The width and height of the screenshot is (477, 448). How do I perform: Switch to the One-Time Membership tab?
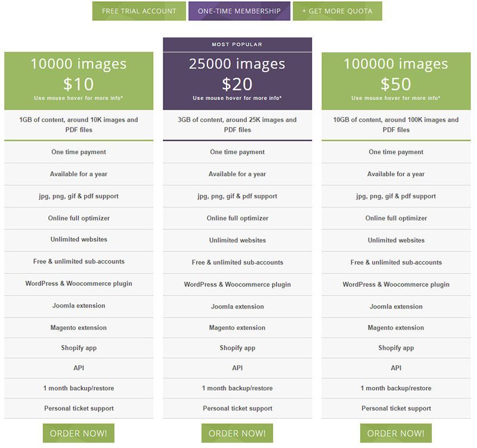click(x=239, y=11)
